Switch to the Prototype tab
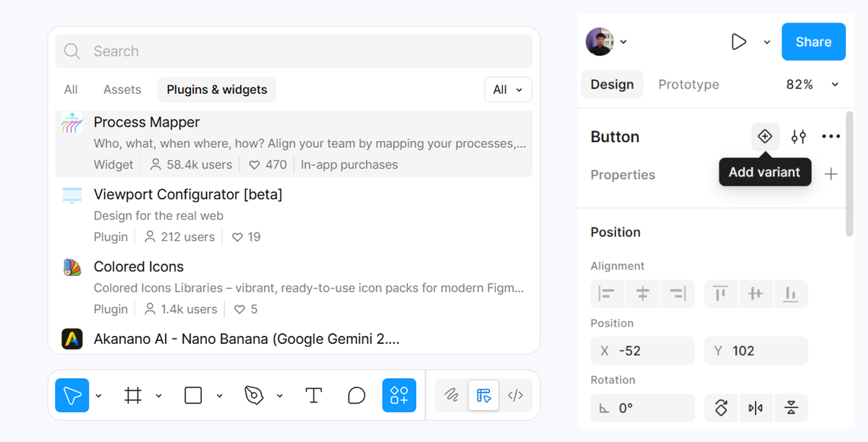The image size is (868, 442). (688, 85)
